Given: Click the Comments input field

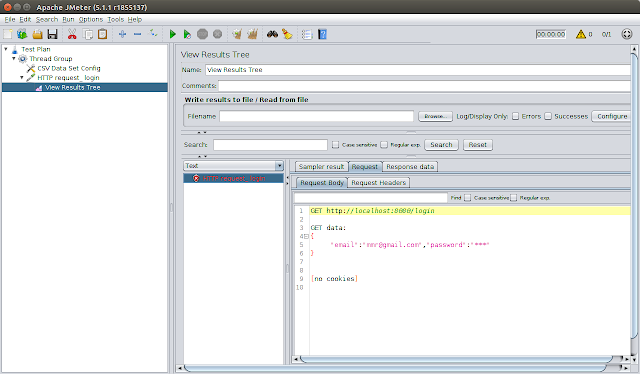Looking at the screenshot, I should coord(424,86).
